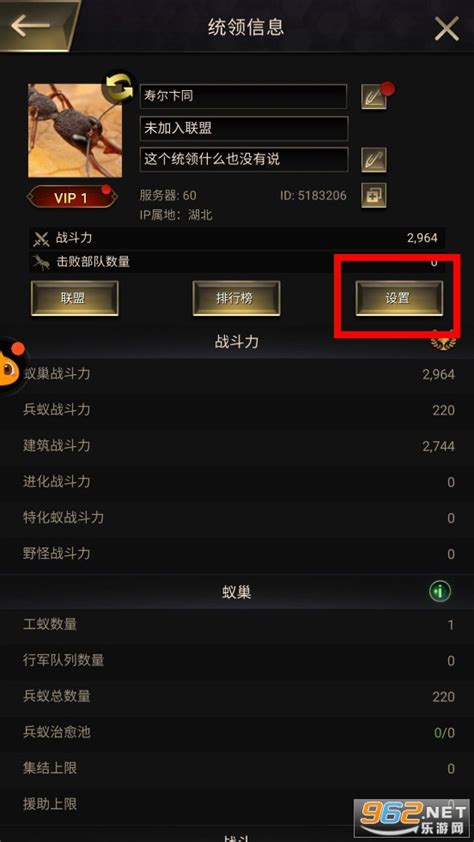Screen dimensions: 474x842
Task: Click the signature field 这个统领什么也没有说
Action: click(244, 159)
